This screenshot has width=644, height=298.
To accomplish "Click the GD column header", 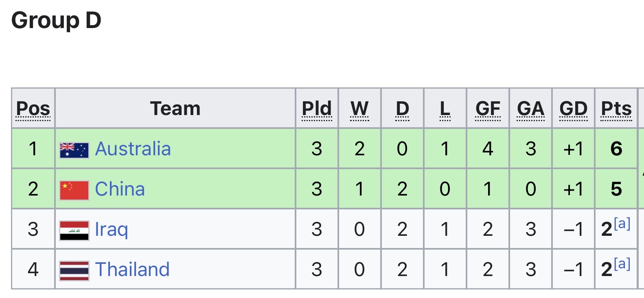I will tap(573, 109).
